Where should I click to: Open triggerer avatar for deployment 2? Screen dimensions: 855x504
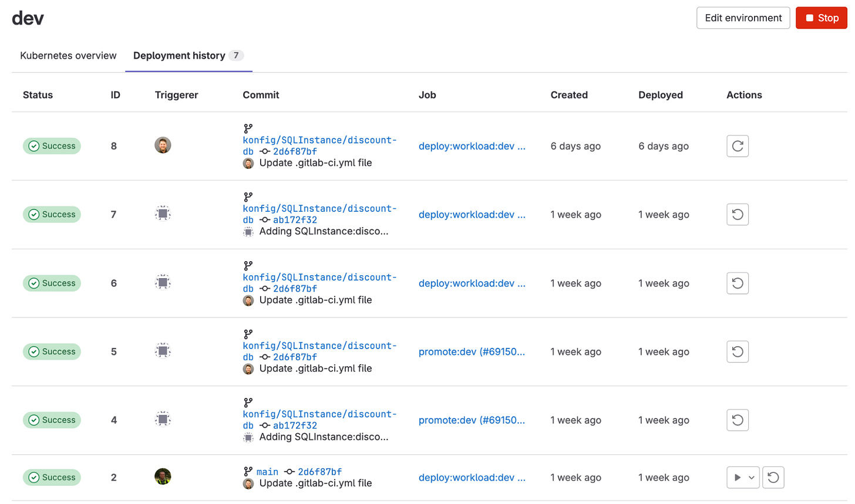pyautogui.click(x=163, y=476)
